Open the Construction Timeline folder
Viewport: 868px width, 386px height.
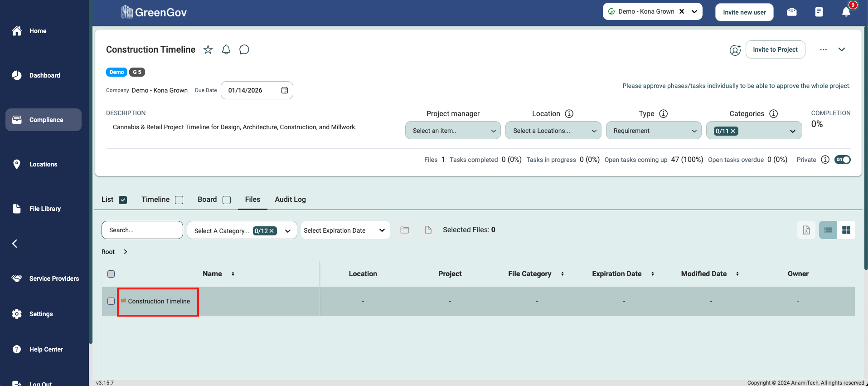pyautogui.click(x=159, y=301)
